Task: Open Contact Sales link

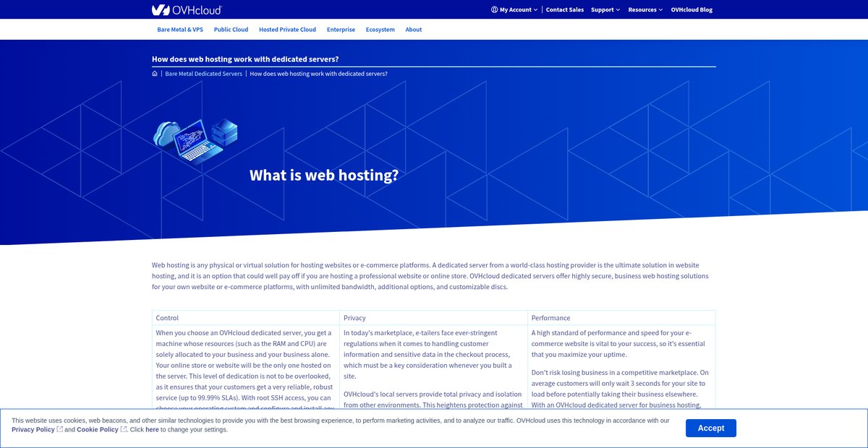Action: (x=565, y=9)
